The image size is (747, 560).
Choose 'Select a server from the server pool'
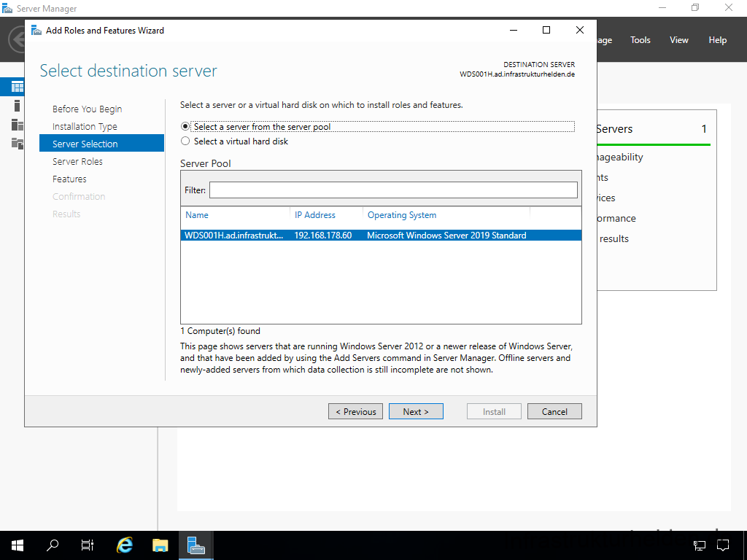tap(185, 127)
